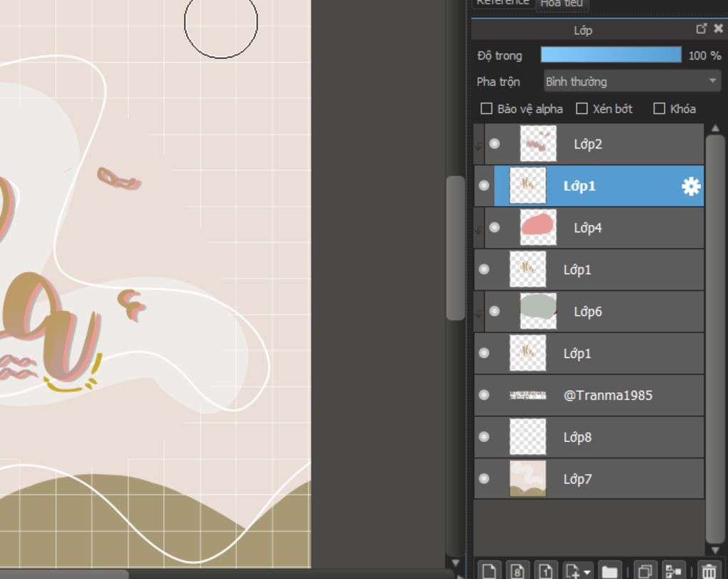Hide the @Tranma1985 layer
The height and width of the screenshot is (579, 728).
point(483,395)
